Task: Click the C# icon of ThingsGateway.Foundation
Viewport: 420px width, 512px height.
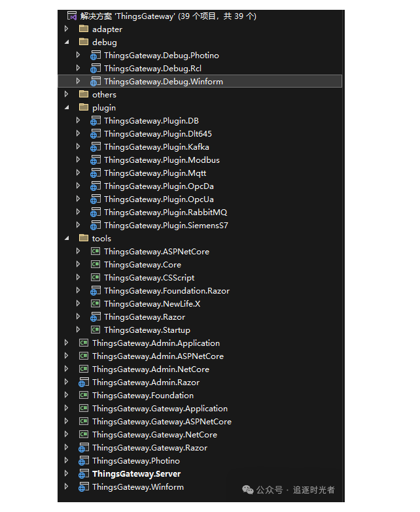Action: coord(84,395)
